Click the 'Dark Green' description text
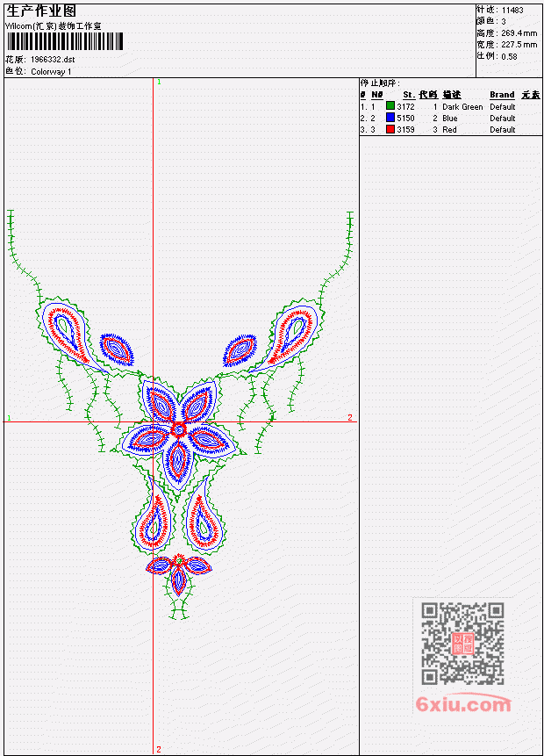This screenshot has height=756, width=544. click(462, 106)
